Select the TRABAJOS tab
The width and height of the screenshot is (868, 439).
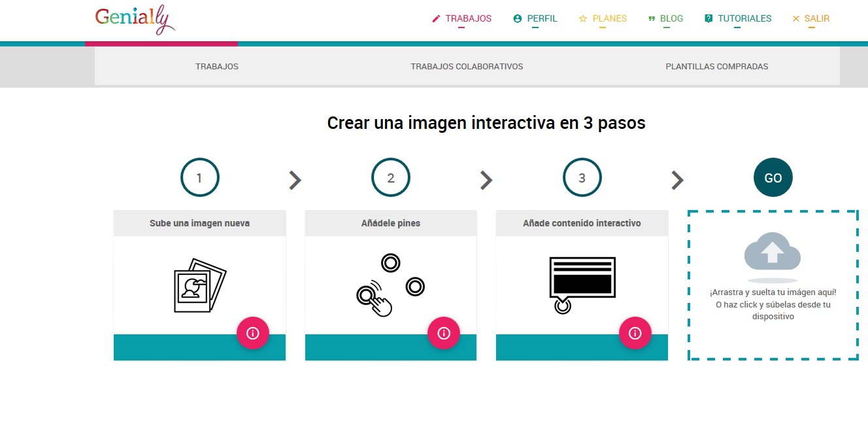click(216, 66)
